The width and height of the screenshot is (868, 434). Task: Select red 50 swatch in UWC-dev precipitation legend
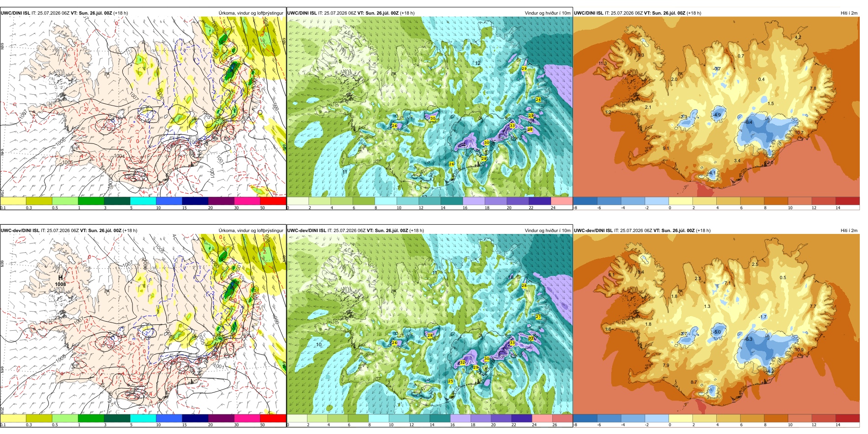pyautogui.click(x=273, y=418)
